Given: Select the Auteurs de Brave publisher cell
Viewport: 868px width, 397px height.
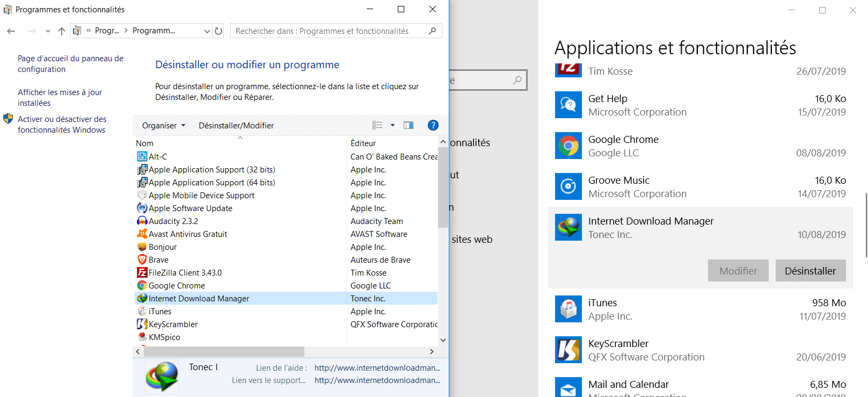Looking at the screenshot, I should pos(380,260).
